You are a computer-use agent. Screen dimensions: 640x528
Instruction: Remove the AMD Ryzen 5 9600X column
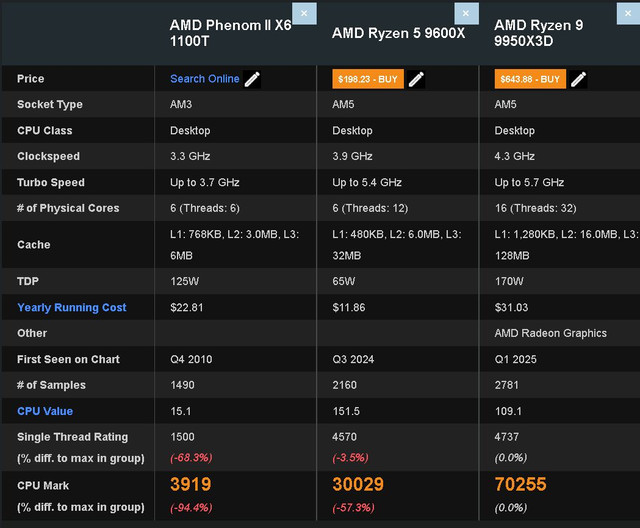(466, 13)
